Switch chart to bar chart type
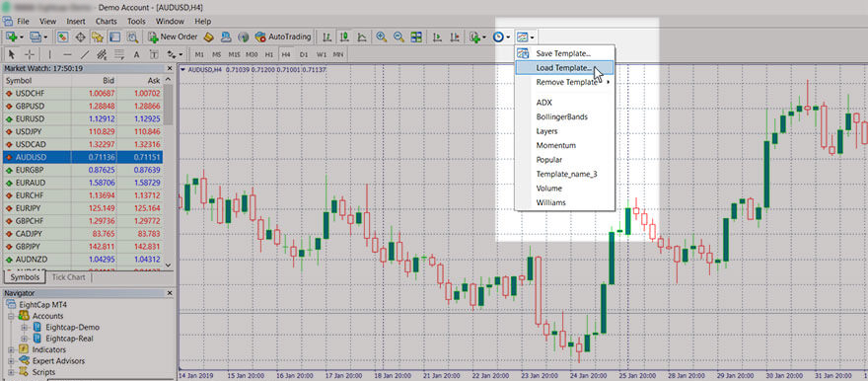The height and width of the screenshot is (381, 868). [x=327, y=38]
